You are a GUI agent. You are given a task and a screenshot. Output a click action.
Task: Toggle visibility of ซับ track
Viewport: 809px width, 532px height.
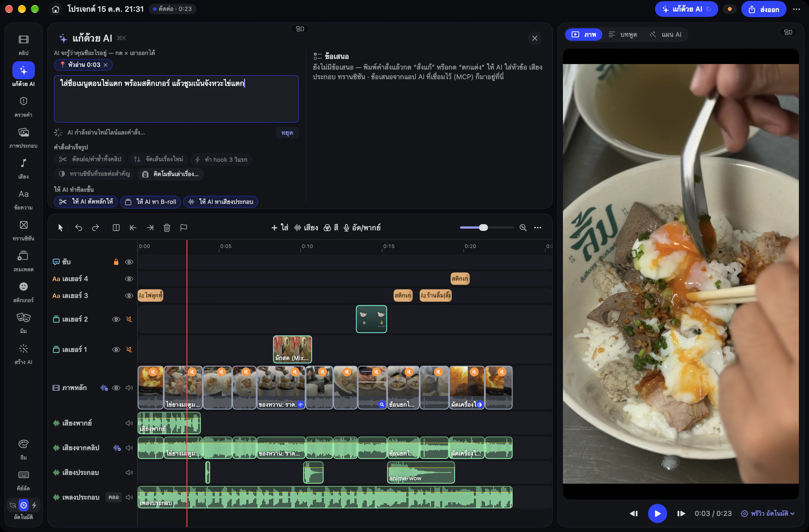pyautogui.click(x=129, y=262)
